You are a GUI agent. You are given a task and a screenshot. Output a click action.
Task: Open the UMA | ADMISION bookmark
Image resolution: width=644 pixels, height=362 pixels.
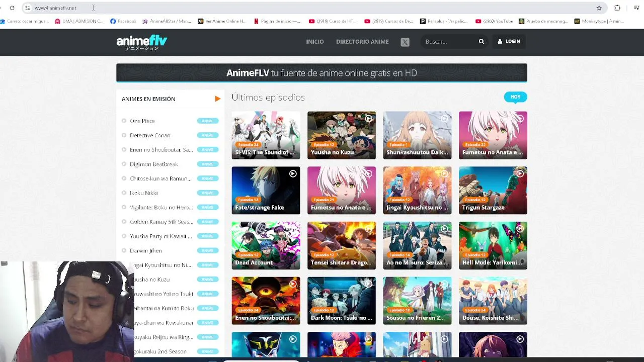pos(79,21)
